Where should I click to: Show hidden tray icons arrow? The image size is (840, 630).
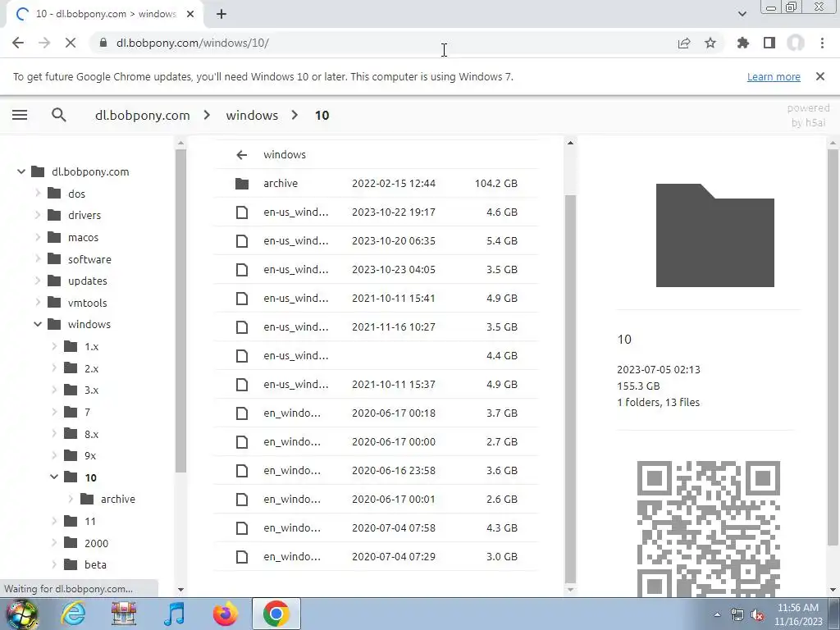(x=717, y=615)
